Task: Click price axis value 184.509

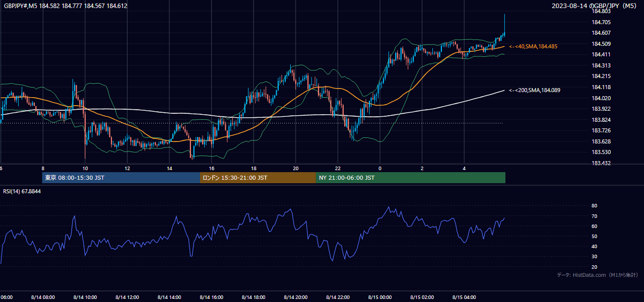Action: click(602, 44)
